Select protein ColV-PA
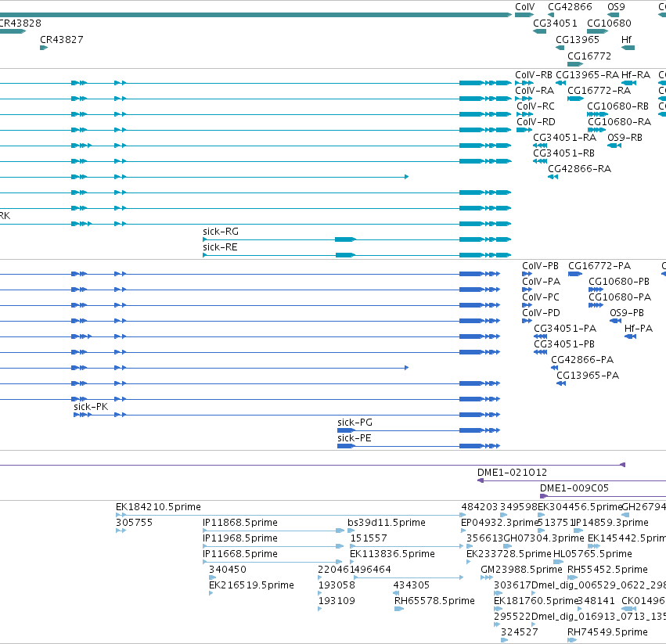Viewport: 666px width, 644px height. click(541, 282)
